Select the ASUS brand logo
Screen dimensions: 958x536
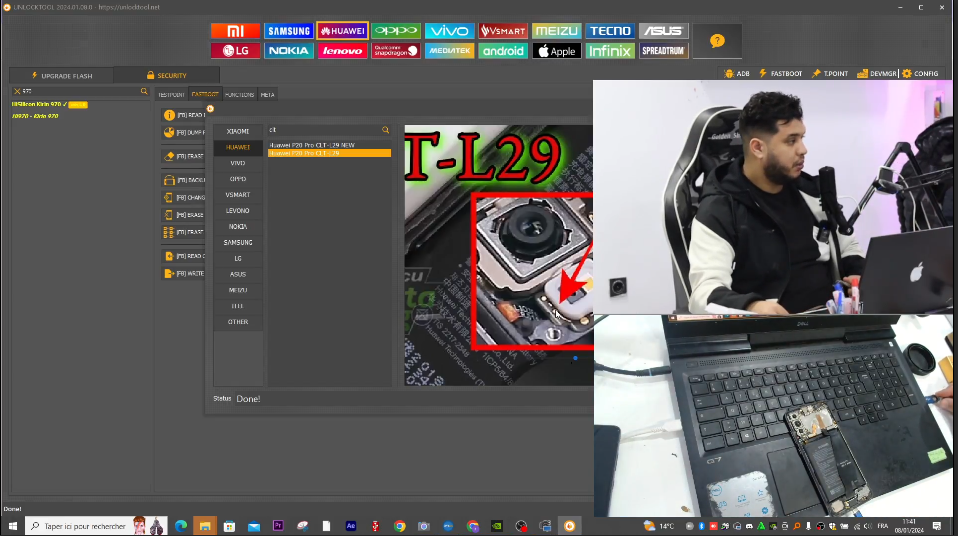[x=664, y=31]
